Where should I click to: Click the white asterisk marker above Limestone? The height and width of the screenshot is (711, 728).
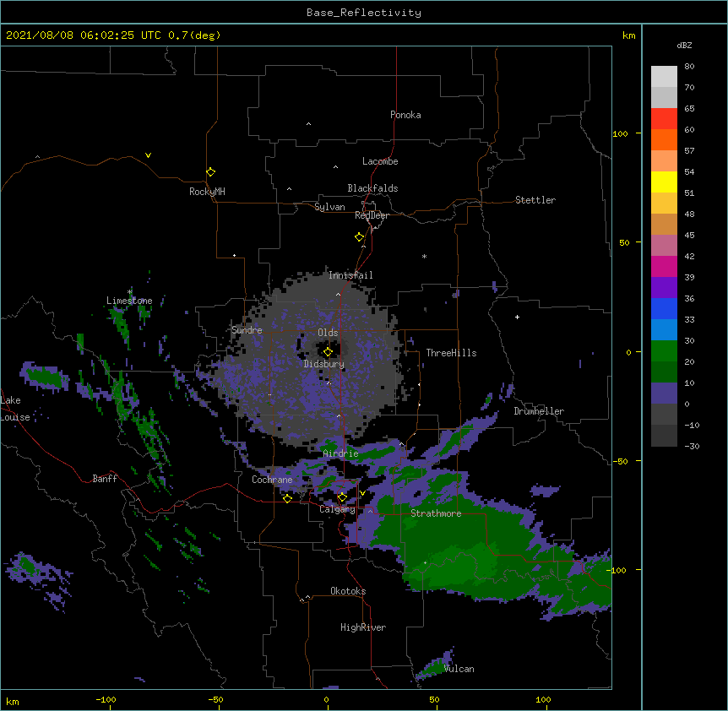tap(130, 292)
